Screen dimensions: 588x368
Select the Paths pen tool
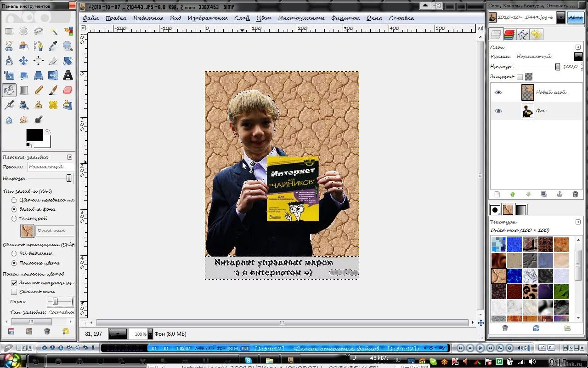(39, 46)
